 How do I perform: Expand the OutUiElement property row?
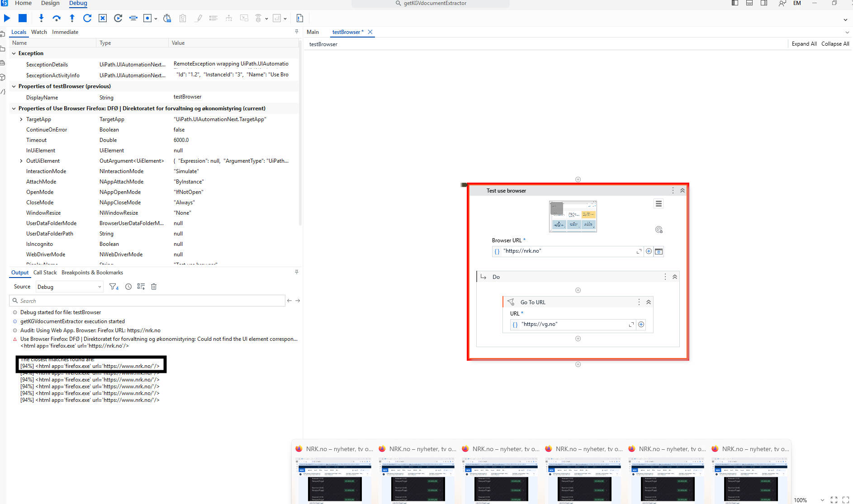(x=21, y=161)
